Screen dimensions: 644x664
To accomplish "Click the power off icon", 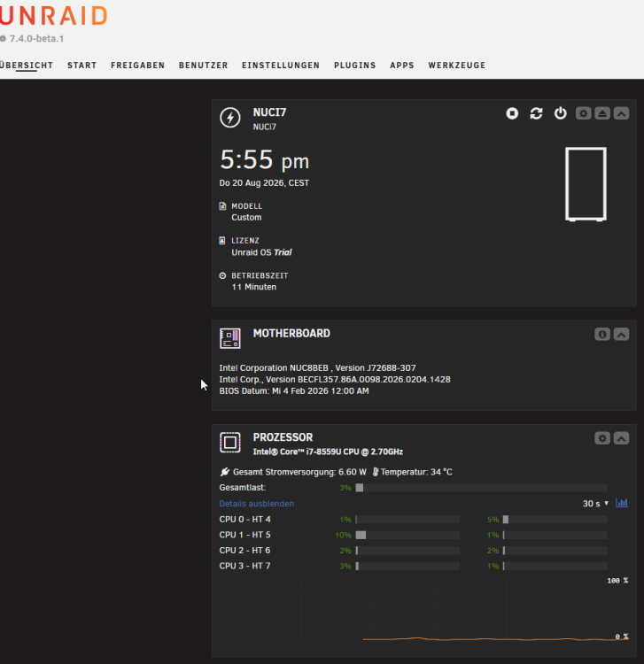I will [561, 113].
